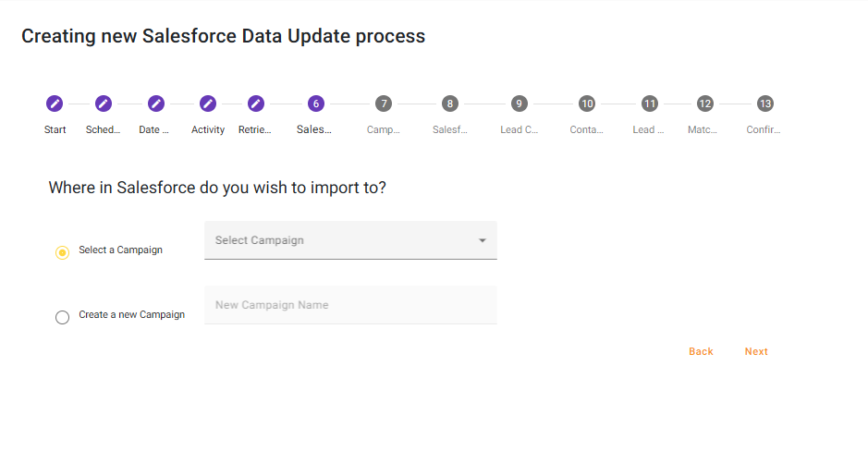Viewport: 868px width, 451px height.
Task: Click the Retrieve step pencil icon
Action: tap(256, 104)
